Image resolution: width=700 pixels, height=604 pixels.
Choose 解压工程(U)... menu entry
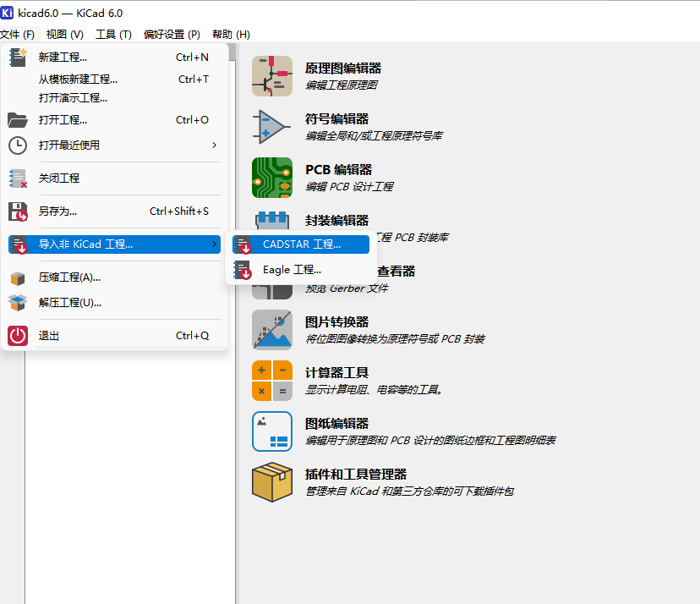[114, 303]
